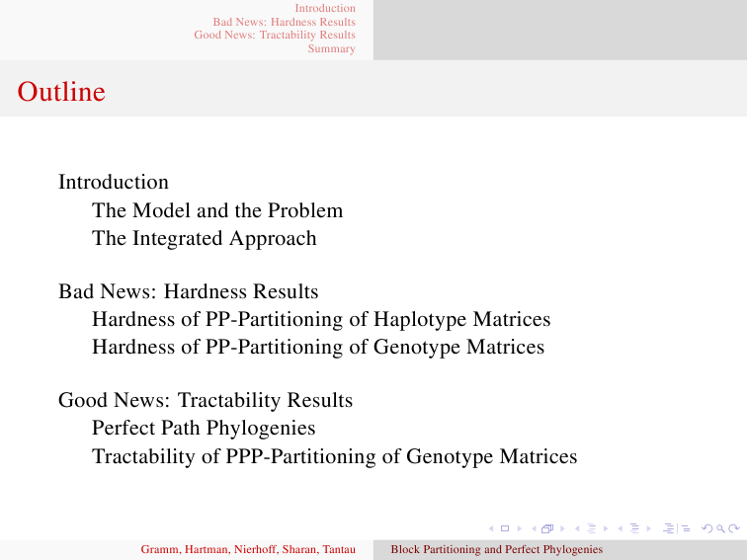Click Good News: Tractability Results outline entry
747x560 pixels.
206,400
